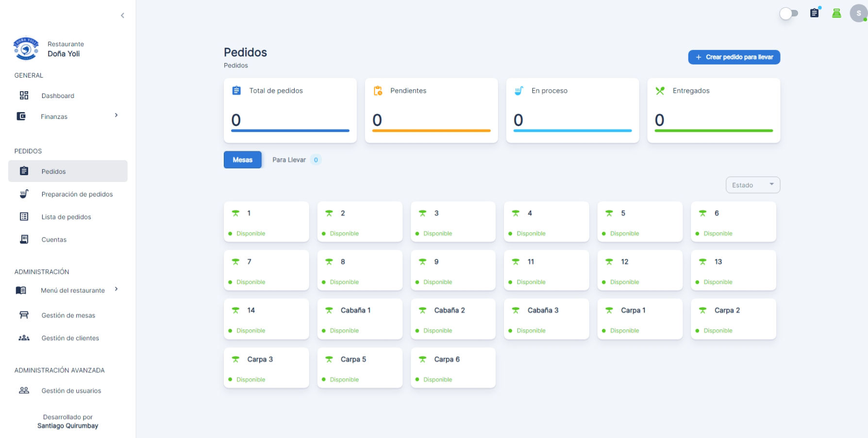
Task: Click the Menú del restaurante book icon
Action: pos(21,291)
